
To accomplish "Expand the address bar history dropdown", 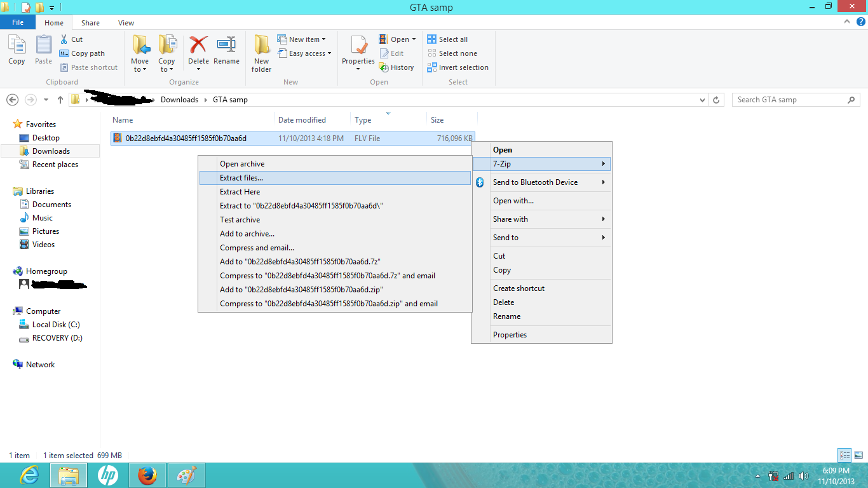I will click(702, 100).
